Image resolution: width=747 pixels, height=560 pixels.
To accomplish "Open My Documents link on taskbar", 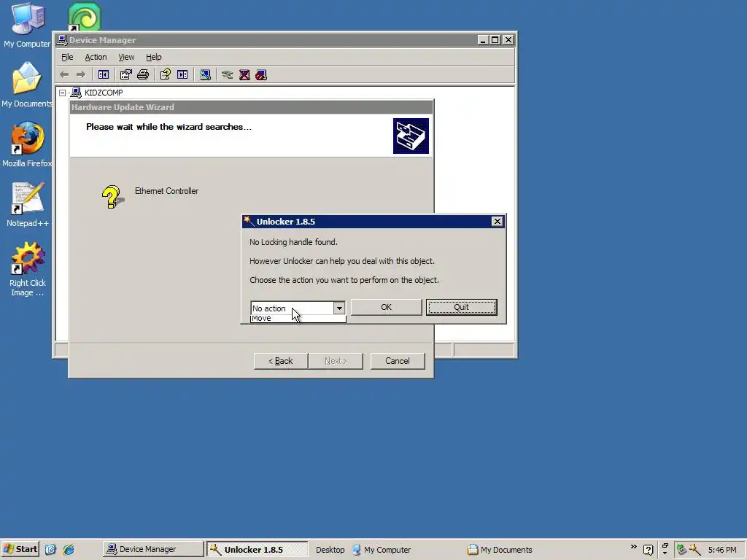I will [500, 550].
